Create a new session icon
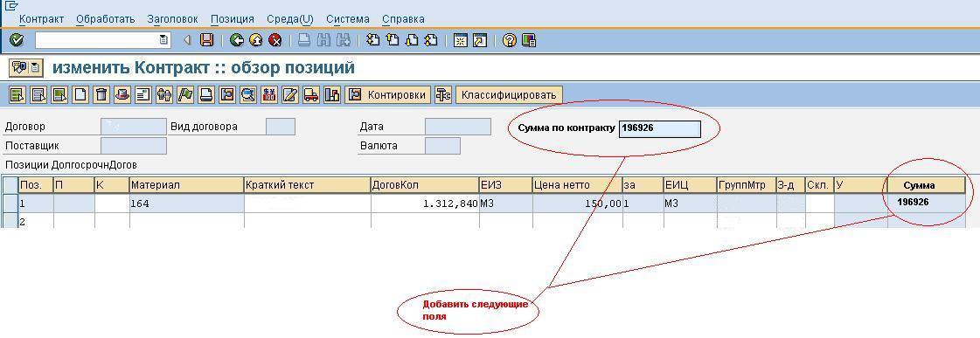Screen dimensions: 980x338 (461, 40)
